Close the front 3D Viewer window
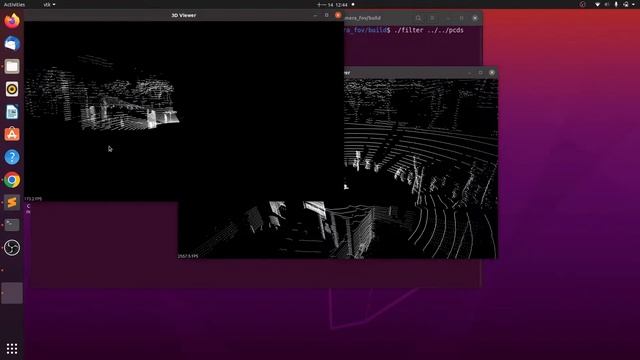This screenshot has height=360, width=640. tap(338, 15)
